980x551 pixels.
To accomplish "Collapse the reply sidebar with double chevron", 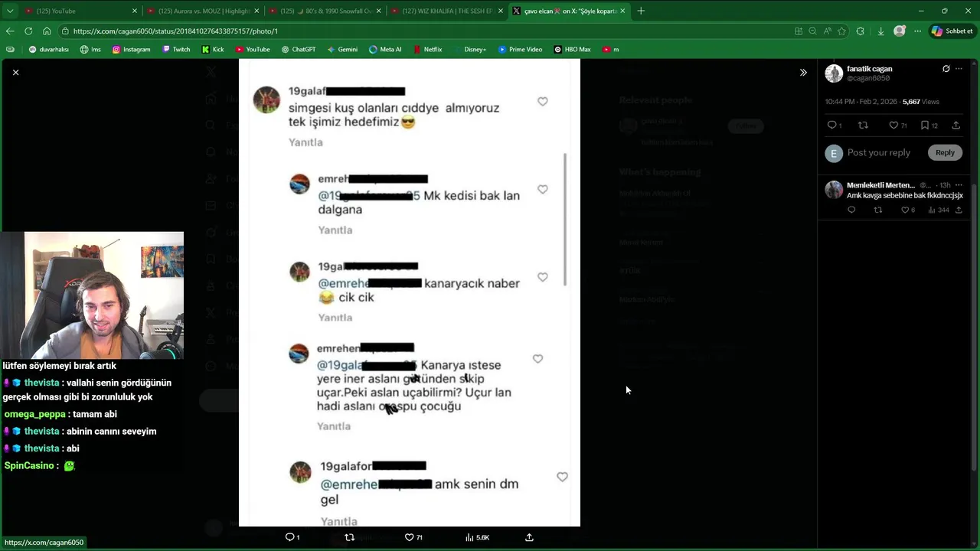I will pos(803,73).
